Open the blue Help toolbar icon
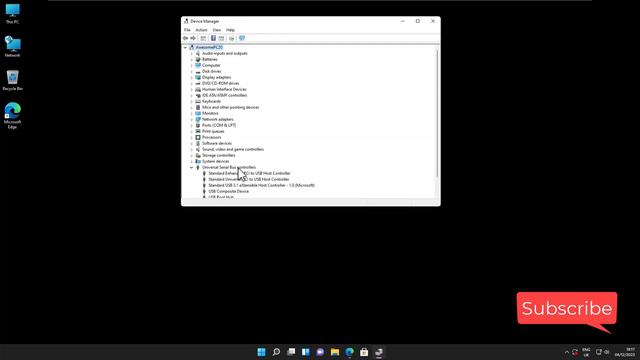This screenshot has width=640, height=360. [213, 38]
